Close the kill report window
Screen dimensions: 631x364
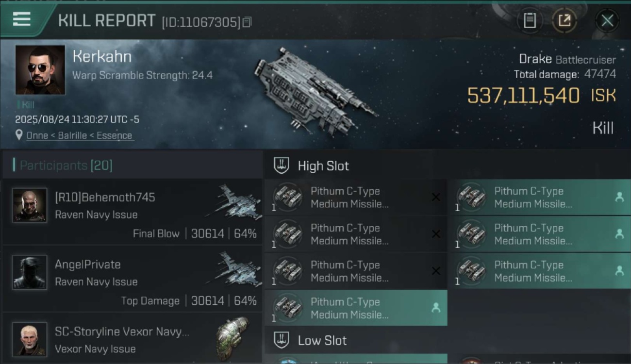pyautogui.click(x=607, y=21)
